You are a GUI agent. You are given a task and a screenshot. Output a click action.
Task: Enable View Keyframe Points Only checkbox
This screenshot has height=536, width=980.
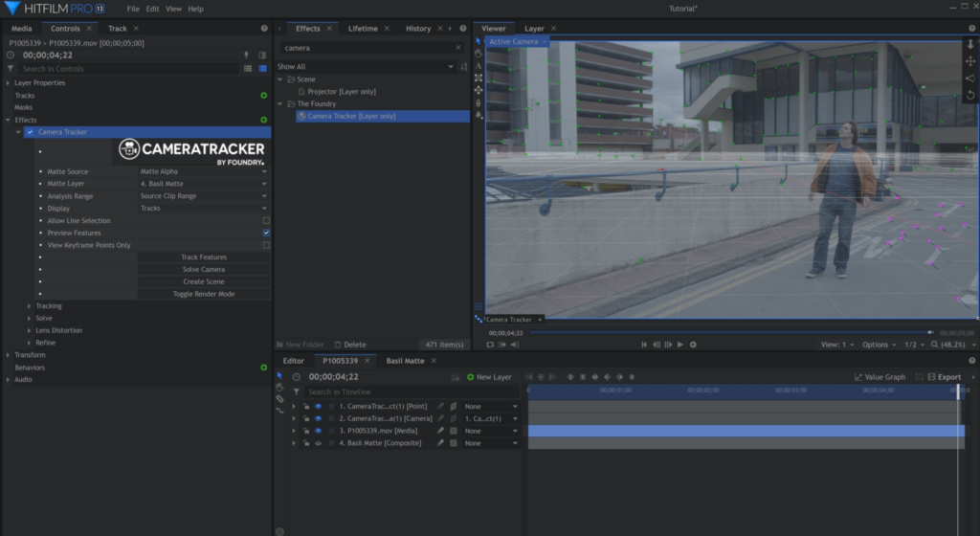coord(266,245)
